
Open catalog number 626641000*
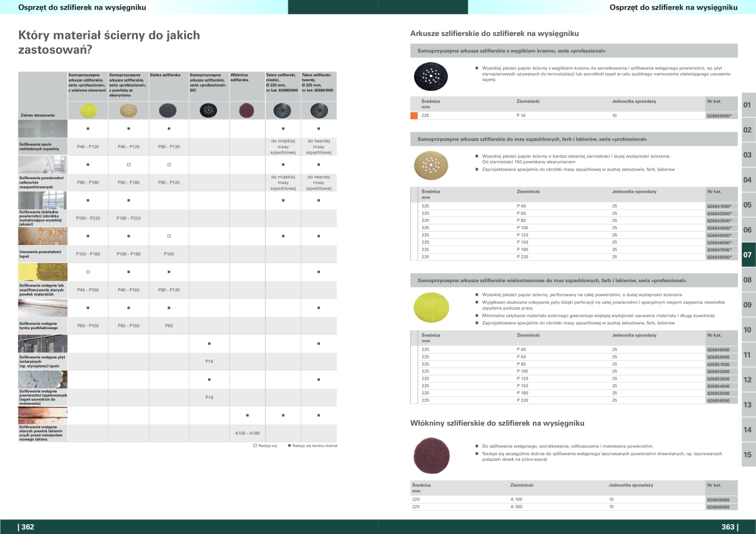[719, 206]
